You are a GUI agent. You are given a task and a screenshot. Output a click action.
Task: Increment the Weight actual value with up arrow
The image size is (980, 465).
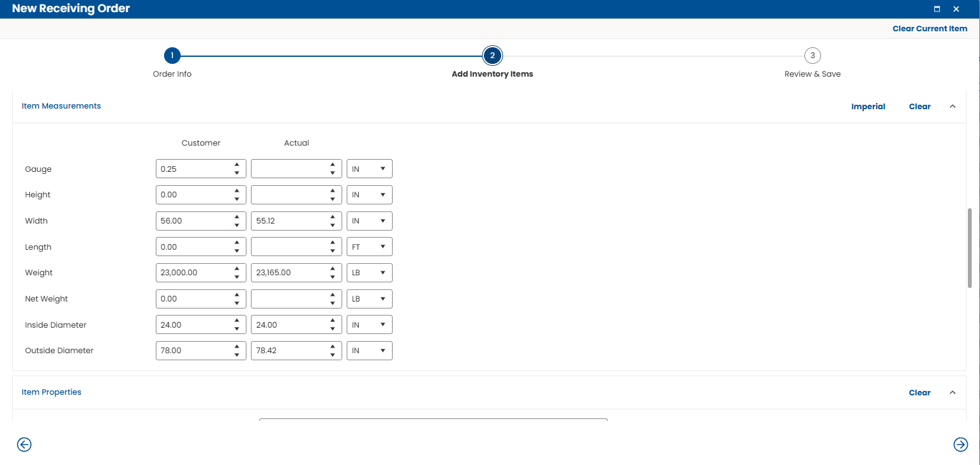(x=332, y=268)
